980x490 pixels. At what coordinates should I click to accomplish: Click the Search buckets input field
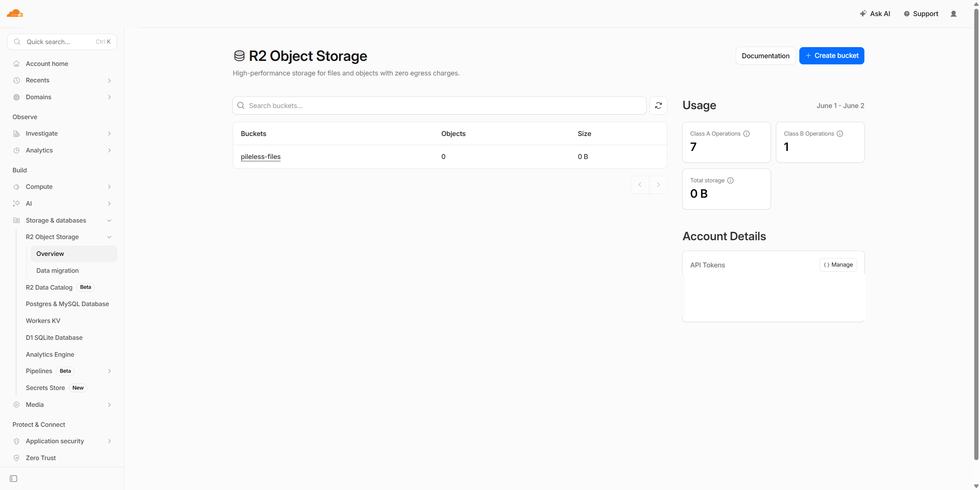pos(439,106)
